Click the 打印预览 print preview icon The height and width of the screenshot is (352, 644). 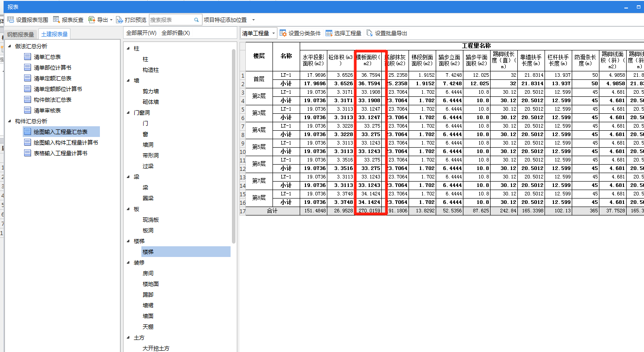120,20
